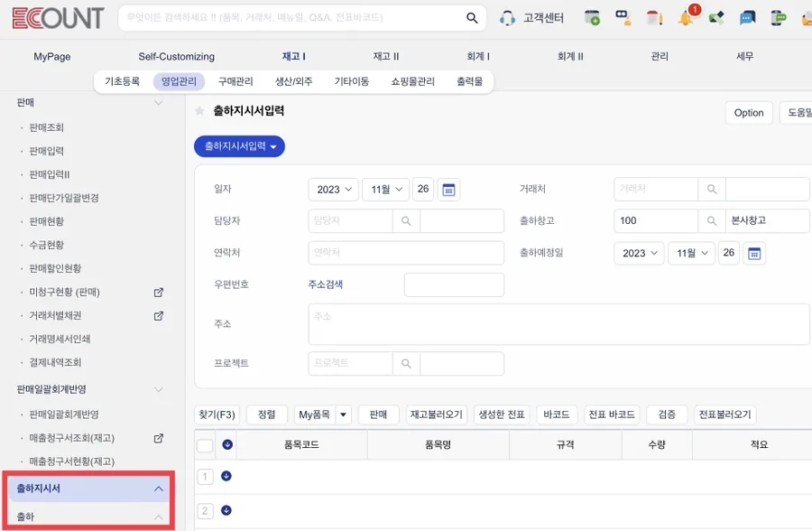Image resolution: width=812 pixels, height=531 pixels.
Task: Open calendar picker for 일자 date
Action: click(x=449, y=190)
